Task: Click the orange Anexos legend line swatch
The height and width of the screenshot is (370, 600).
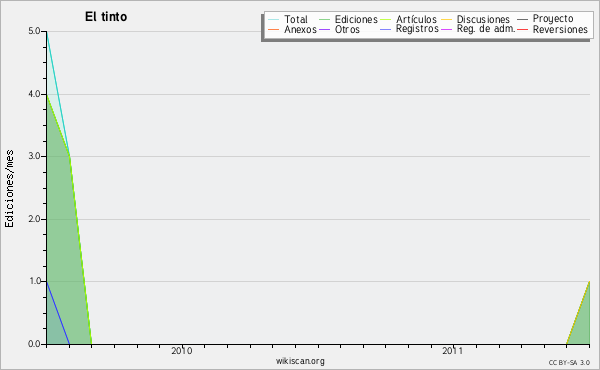Action: [x=274, y=29]
